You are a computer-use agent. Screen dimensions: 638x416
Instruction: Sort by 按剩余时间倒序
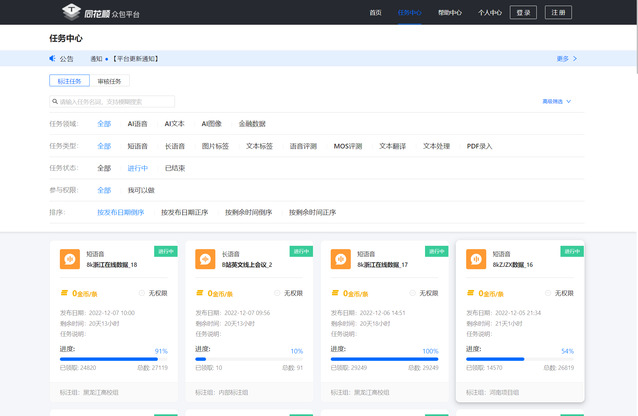click(x=248, y=212)
